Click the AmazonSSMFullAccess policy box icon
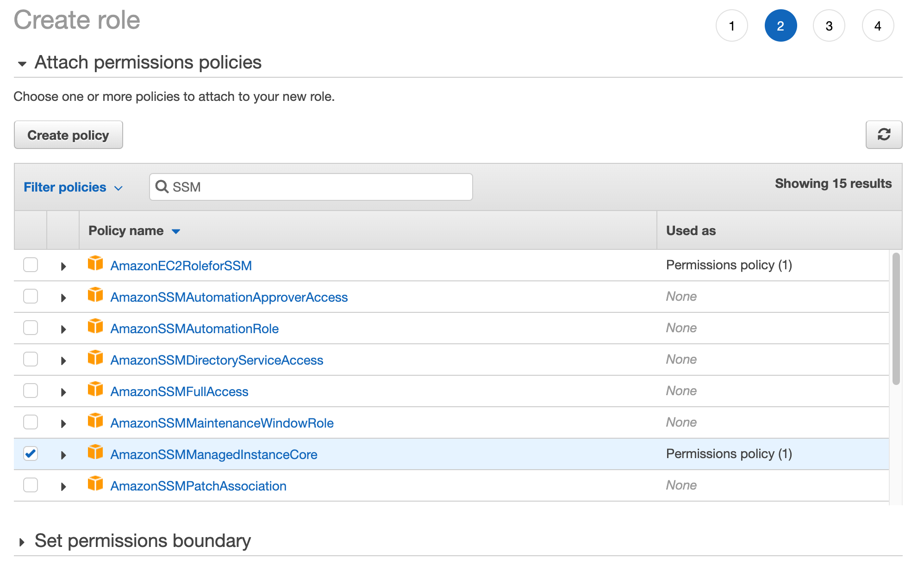The image size is (924, 571). (95, 390)
